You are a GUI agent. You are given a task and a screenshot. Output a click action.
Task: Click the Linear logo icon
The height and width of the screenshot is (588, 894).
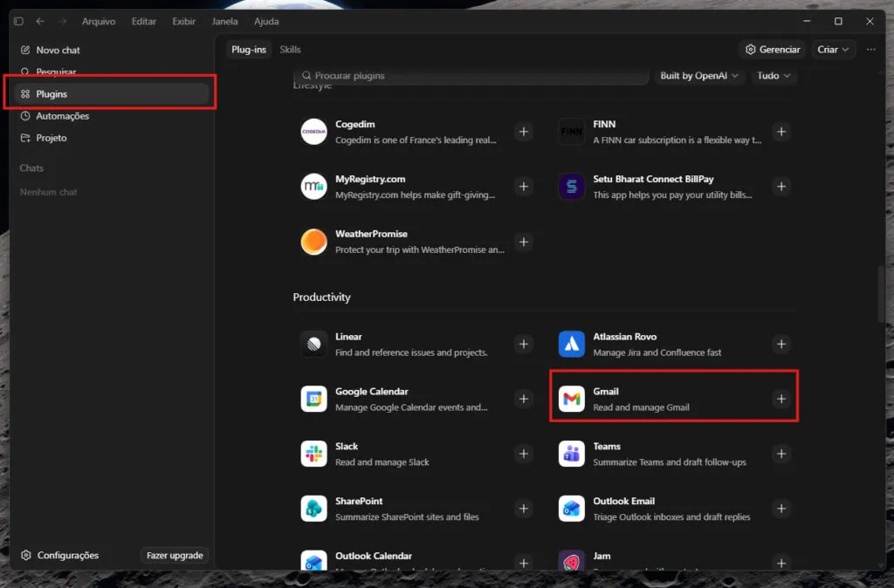coord(313,344)
